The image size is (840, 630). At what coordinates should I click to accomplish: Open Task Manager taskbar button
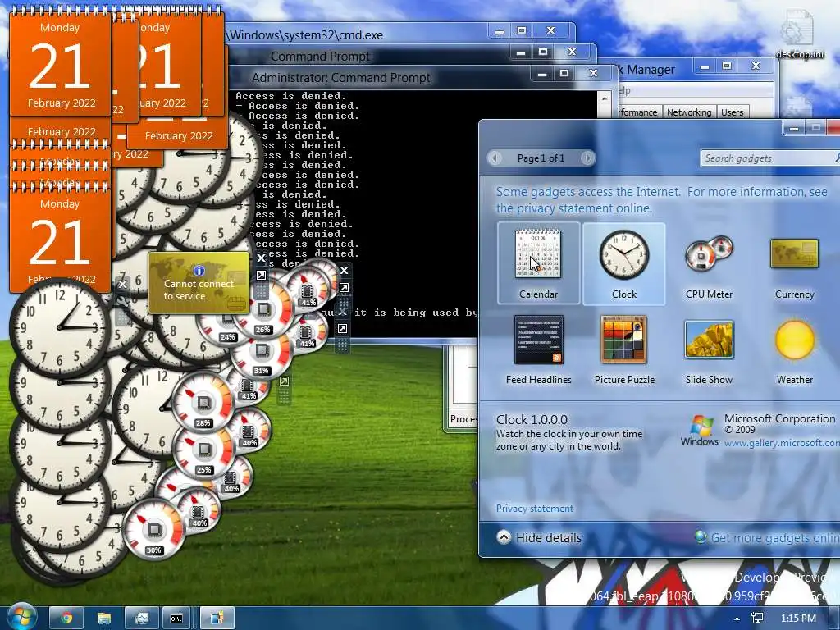click(141, 619)
